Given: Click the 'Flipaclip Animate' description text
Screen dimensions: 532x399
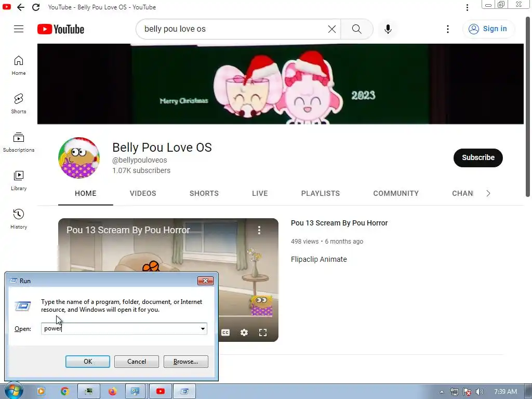Looking at the screenshot, I should pyautogui.click(x=319, y=260).
